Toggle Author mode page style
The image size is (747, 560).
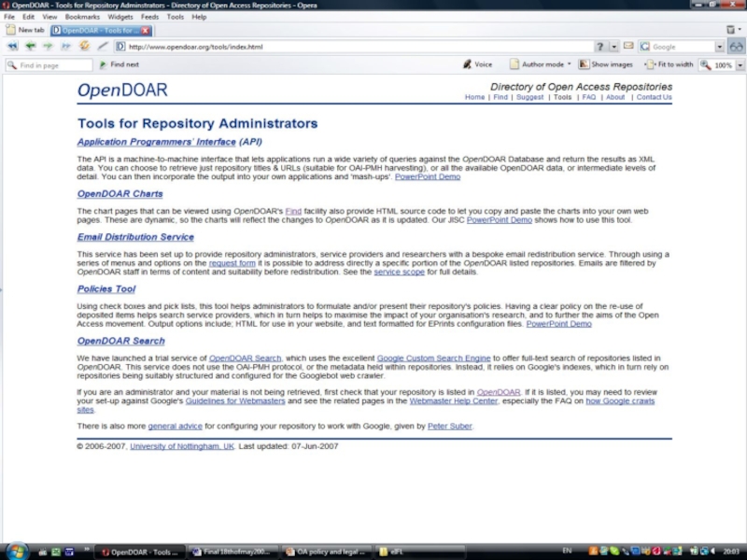coord(537,64)
